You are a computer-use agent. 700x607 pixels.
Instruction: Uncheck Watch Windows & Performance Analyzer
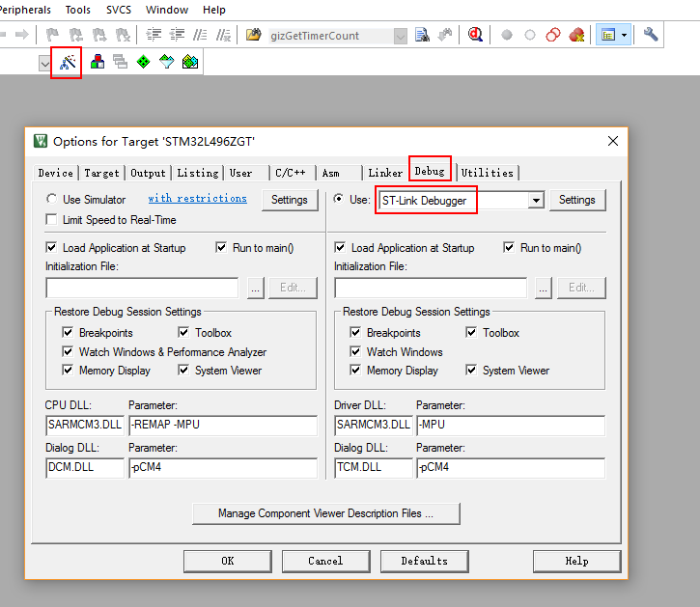point(68,352)
